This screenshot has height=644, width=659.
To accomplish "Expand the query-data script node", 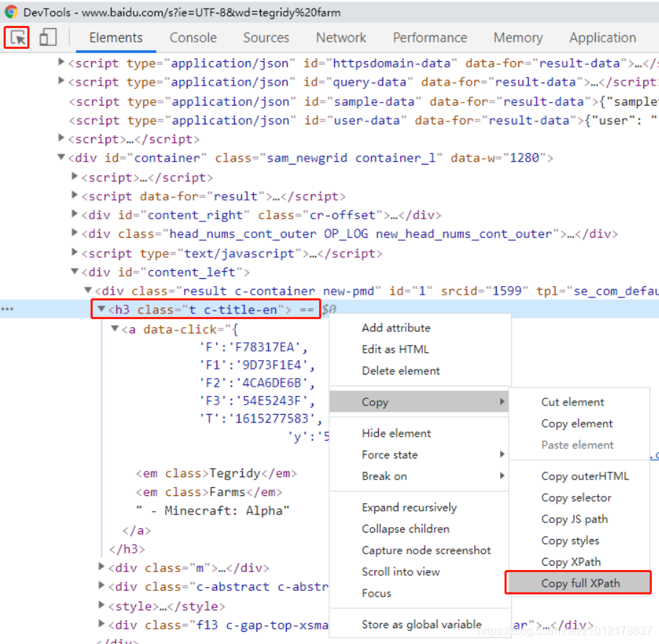I will [x=61, y=80].
